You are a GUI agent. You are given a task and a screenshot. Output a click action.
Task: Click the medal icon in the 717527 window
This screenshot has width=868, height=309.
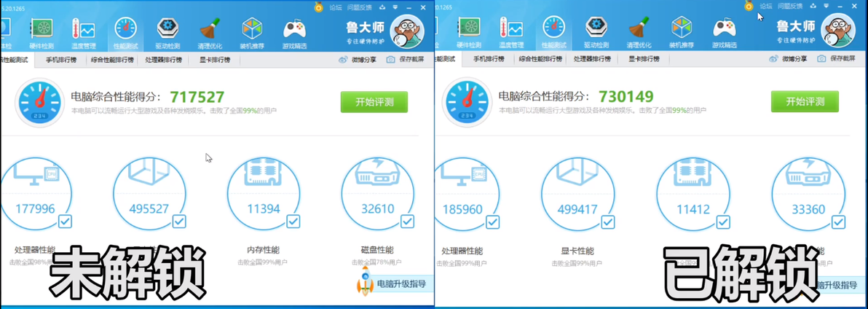pyautogui.click(x=319, y=7)
